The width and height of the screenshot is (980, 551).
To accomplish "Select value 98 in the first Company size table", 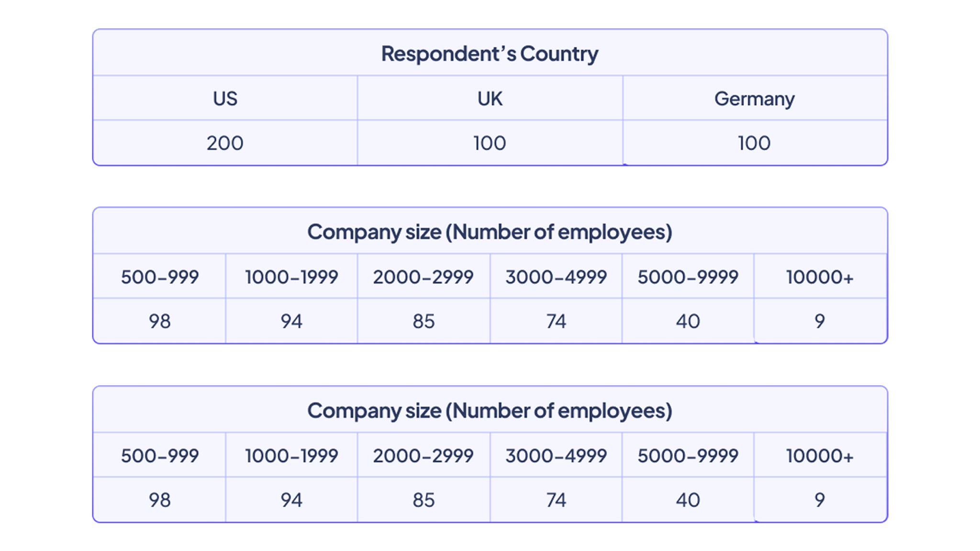I will pyautogui.click(x=160, y=321).
